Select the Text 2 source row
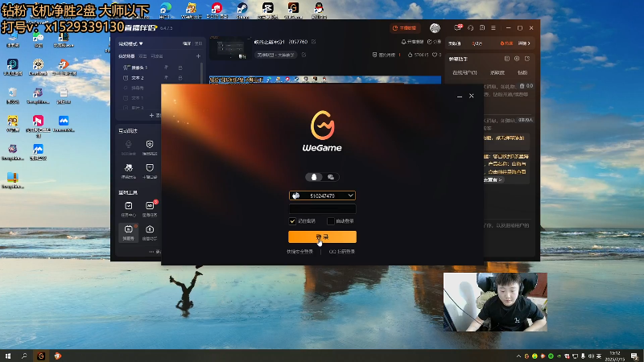 click(159, 77)
